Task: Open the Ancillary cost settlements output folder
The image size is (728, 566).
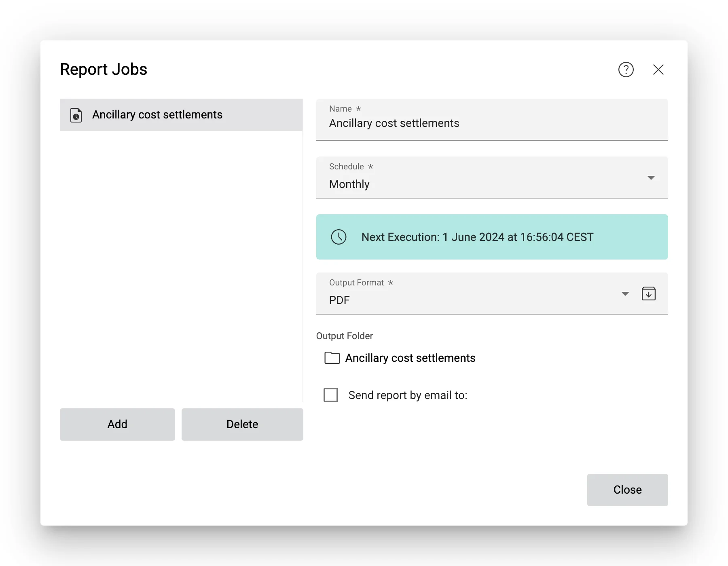Action: [x=410, y=358]
